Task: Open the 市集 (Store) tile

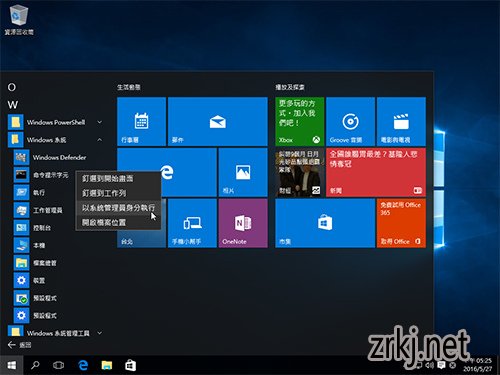Action: (x=325, y=223)
